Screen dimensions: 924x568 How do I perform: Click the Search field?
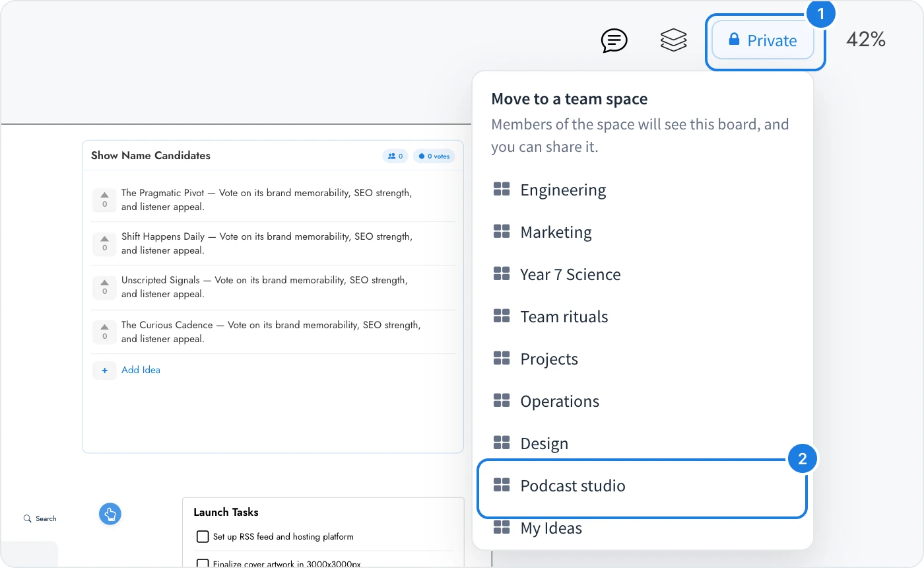(40, 518)
